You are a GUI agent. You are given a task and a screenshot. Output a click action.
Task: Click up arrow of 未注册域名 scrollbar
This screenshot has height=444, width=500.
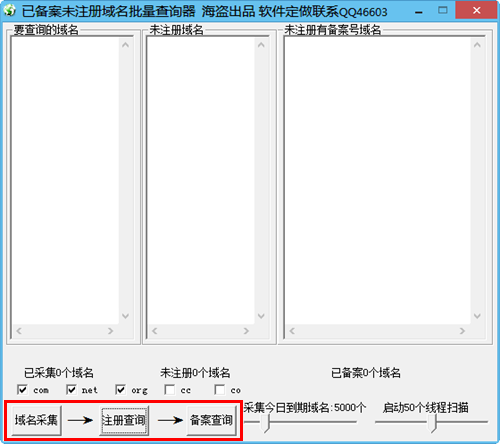point(261,45)
